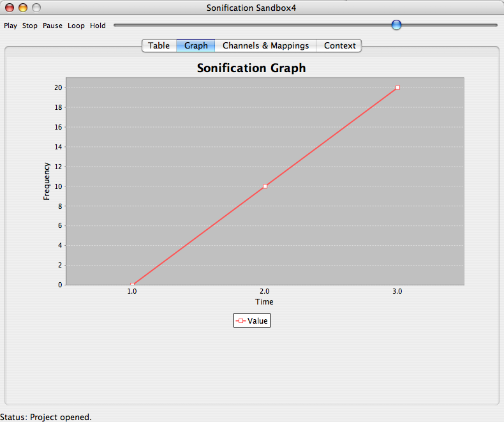Click the data point at time 2.0
Viewport: 504px width, 422px height.
pyautogui.click(x=265, y=186)
